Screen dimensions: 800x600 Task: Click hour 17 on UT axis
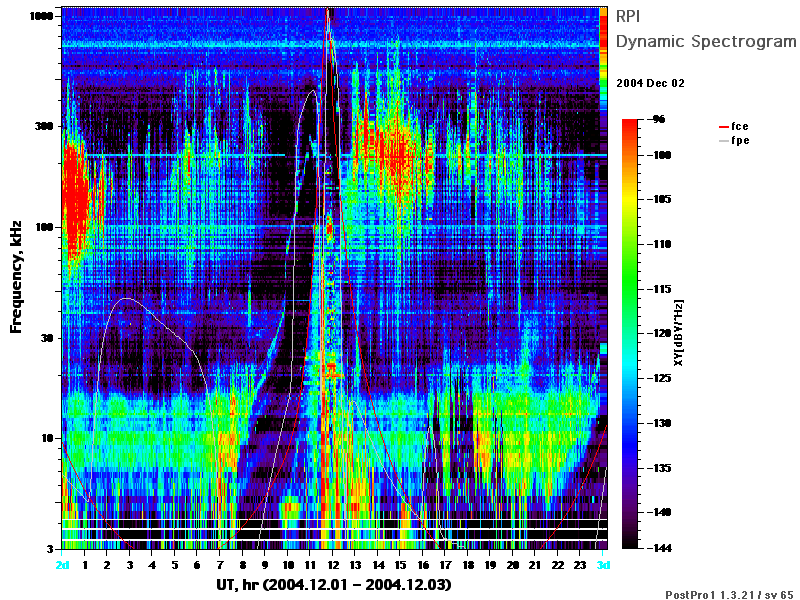point(445,565)
